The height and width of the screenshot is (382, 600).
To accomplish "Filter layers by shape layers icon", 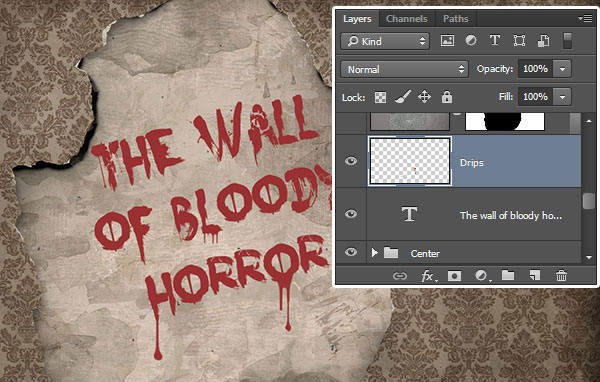I will pyautogui.click(x=519, y=41).
